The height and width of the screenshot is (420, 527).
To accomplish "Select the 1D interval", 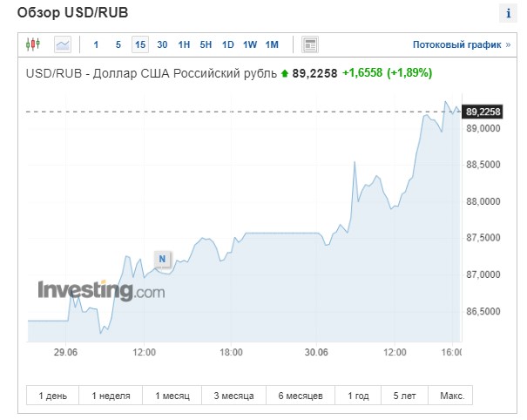I will (227, 44).
